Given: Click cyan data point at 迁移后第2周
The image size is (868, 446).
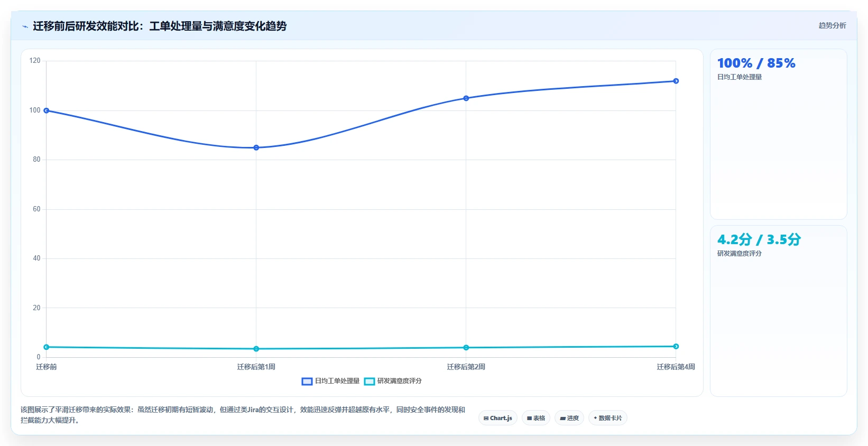Looking at the screenshot, I should (466, 348).
